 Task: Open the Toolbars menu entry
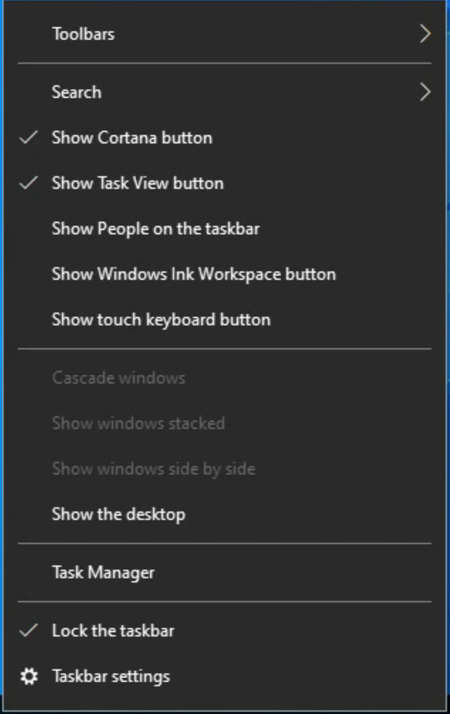click(x=225, y=34)
